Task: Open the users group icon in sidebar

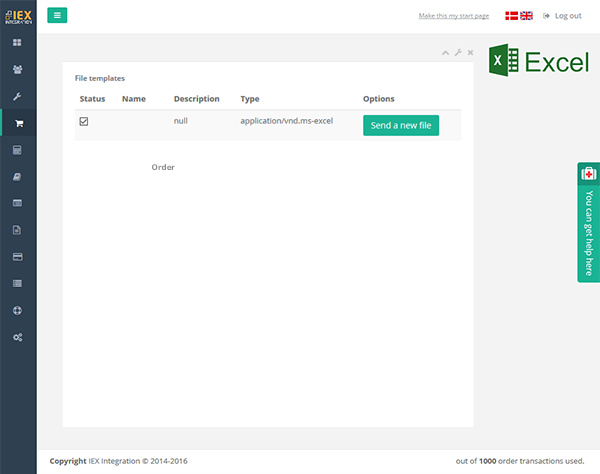Action: (x=18, y=70)
